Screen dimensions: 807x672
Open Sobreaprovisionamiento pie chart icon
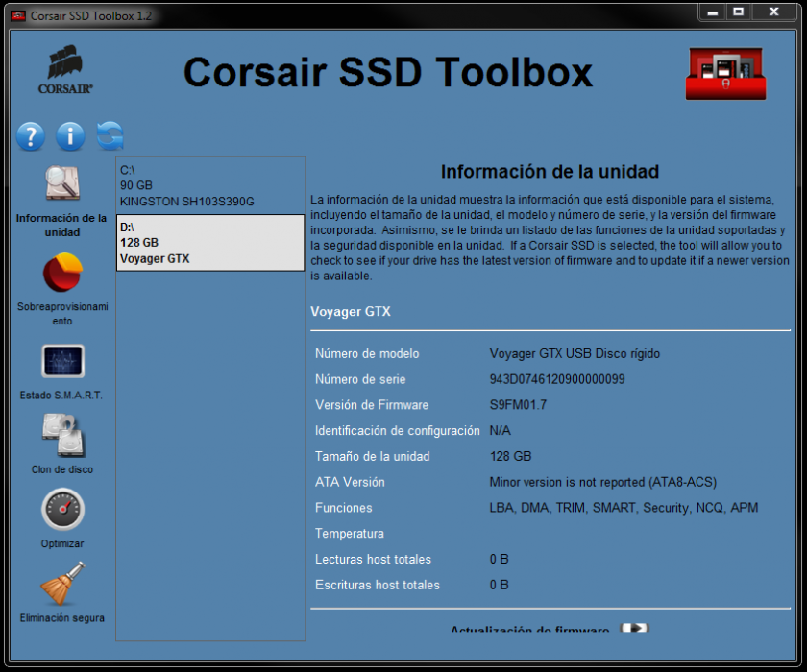tap(62, 272)
